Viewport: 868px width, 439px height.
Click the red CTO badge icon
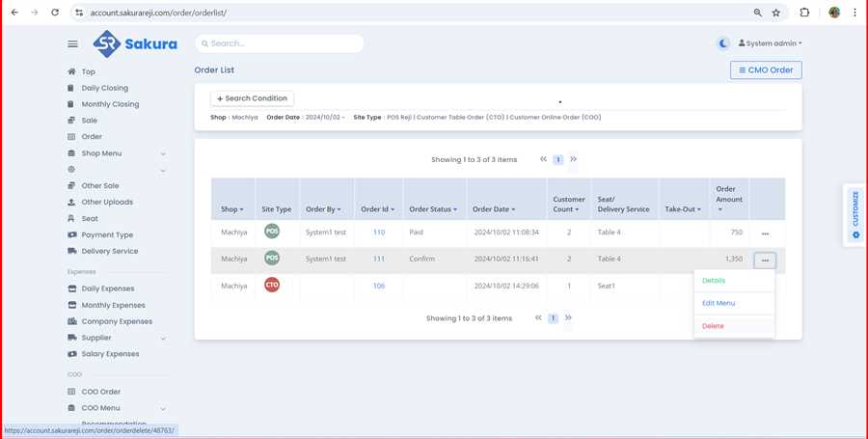click(x=272, y=286)
